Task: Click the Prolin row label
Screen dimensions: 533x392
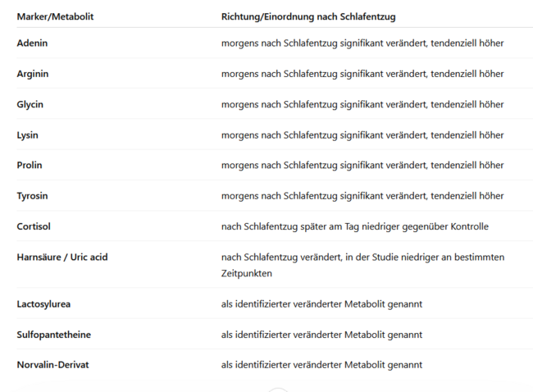Action: click(30, 165)
